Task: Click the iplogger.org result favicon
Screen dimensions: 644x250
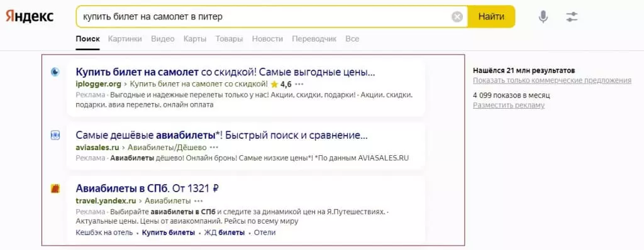Action: [55, 72]
